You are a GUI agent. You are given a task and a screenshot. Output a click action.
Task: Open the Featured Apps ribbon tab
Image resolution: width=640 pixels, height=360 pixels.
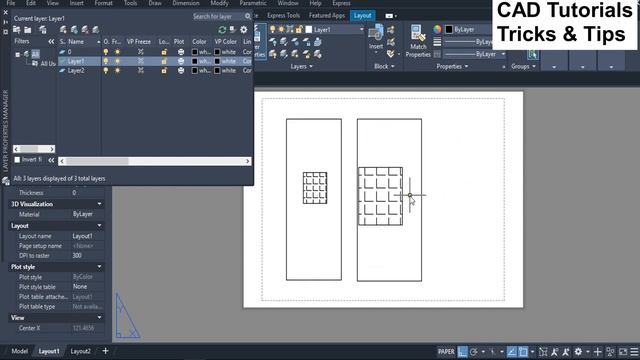pyautogui.click(x=327, y=16)
